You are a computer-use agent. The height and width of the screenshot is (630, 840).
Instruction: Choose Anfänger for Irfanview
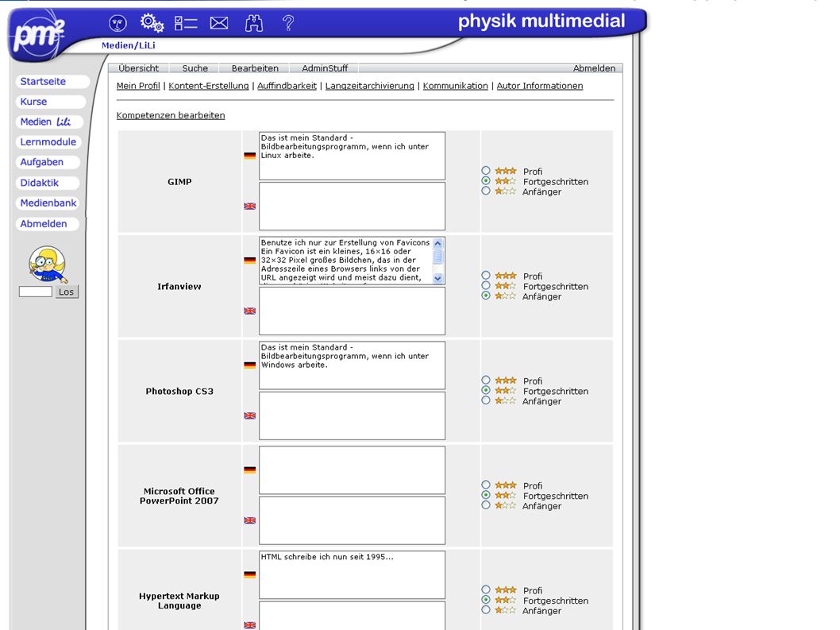486,296
